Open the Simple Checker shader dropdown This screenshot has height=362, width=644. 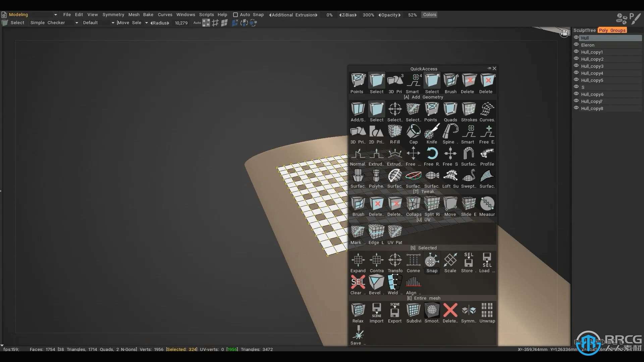(76, 23)
